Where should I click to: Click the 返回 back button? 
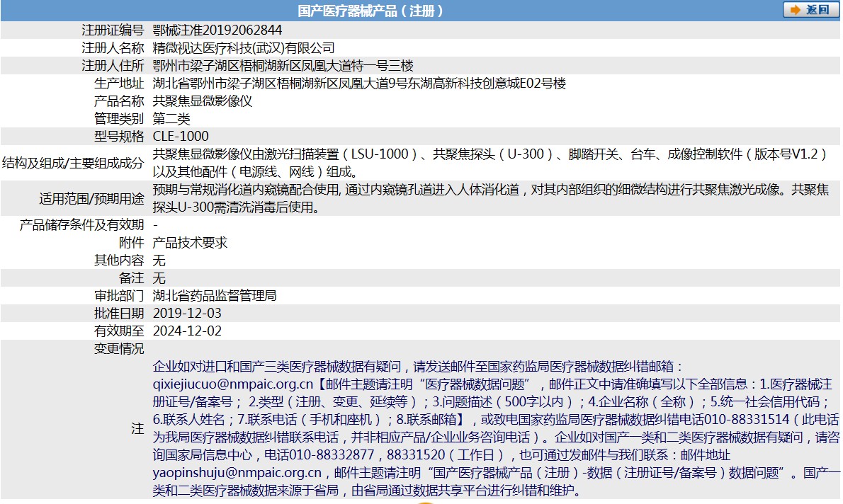tap(810, 10)
